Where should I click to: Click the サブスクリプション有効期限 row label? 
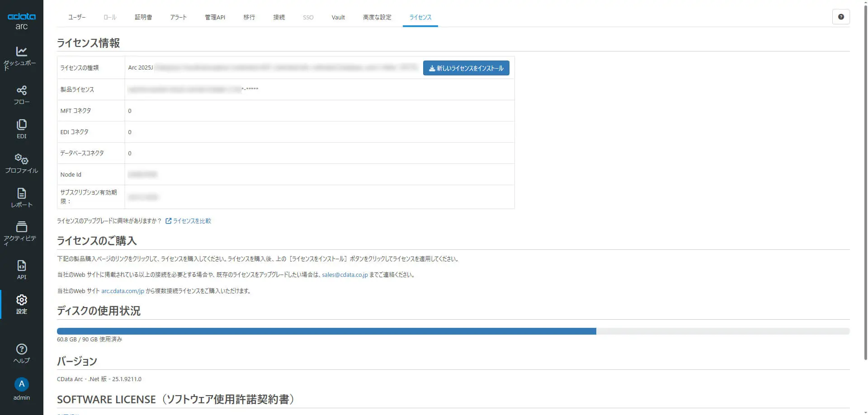click(x=89, y=197)
